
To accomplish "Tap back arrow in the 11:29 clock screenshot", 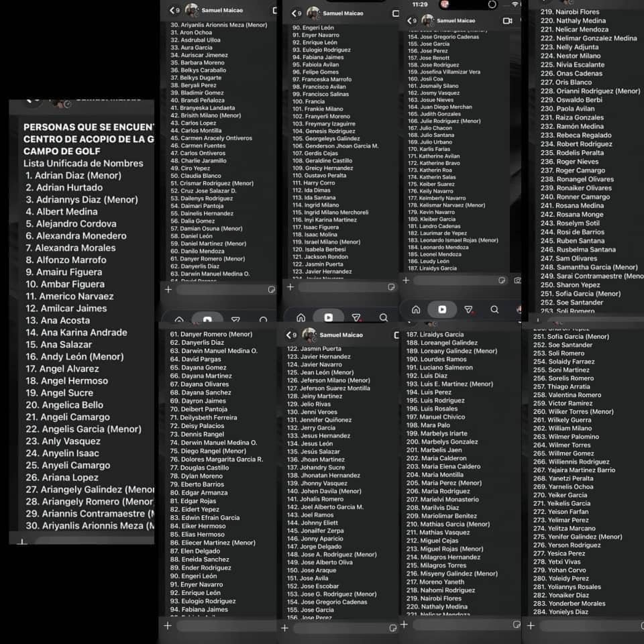I will (x=409, y=21).
